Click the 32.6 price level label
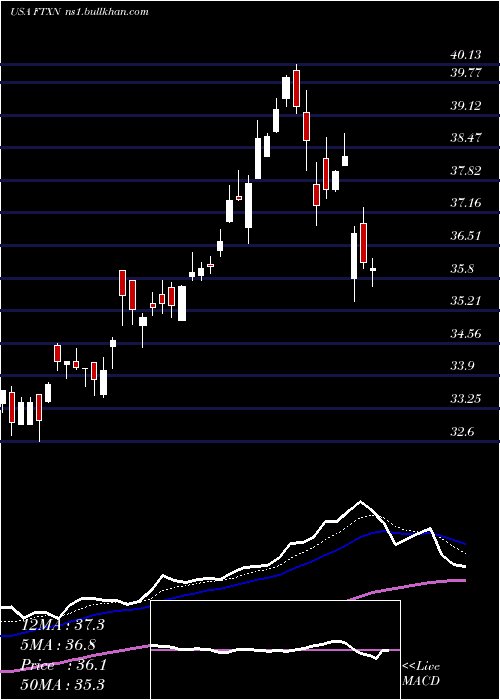This screenshot has width=500, height=700. [462, 432]
